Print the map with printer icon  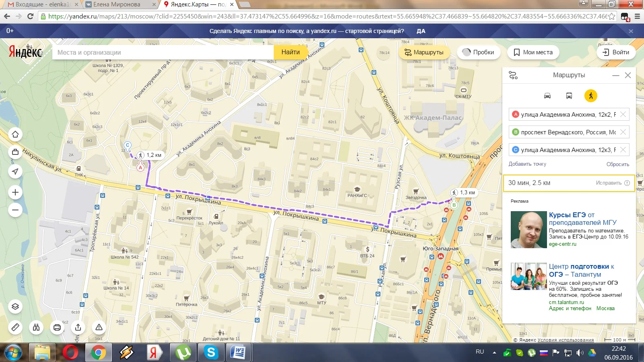click(57, 327)
